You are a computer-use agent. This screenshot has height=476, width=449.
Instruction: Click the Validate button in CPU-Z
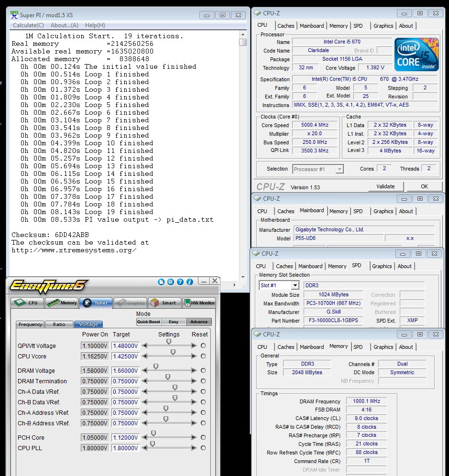(x=385, y=186)
